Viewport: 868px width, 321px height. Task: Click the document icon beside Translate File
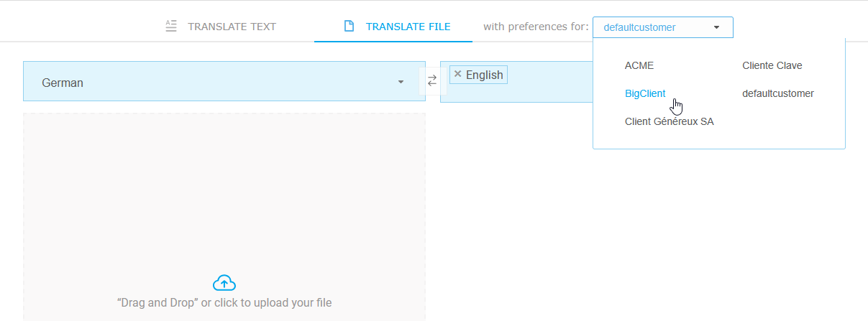point(349,27)
